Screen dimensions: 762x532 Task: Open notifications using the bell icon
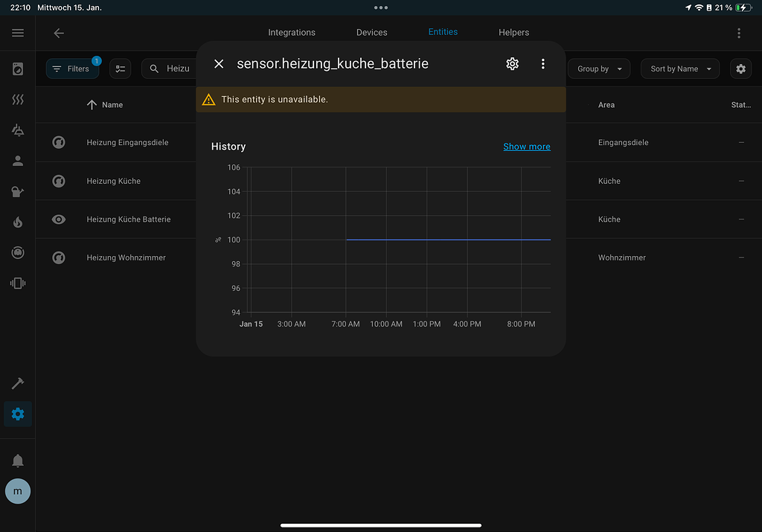pyautogui.click(x=17, y=461)
